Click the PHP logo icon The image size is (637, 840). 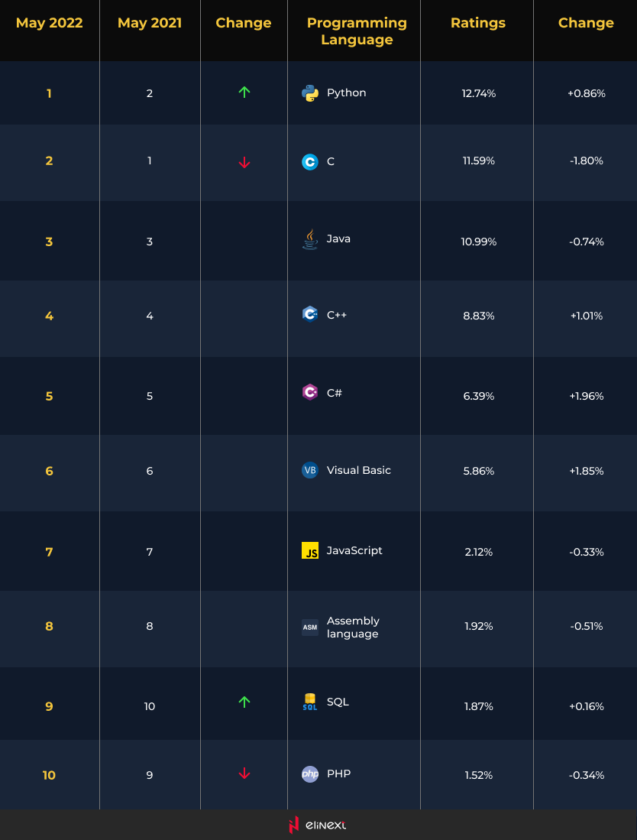310,774
